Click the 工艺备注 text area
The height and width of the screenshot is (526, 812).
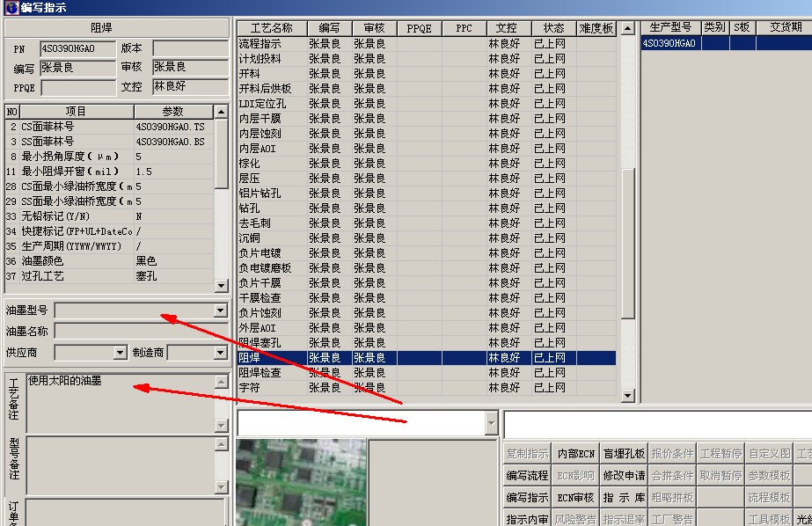click(121, 404)
